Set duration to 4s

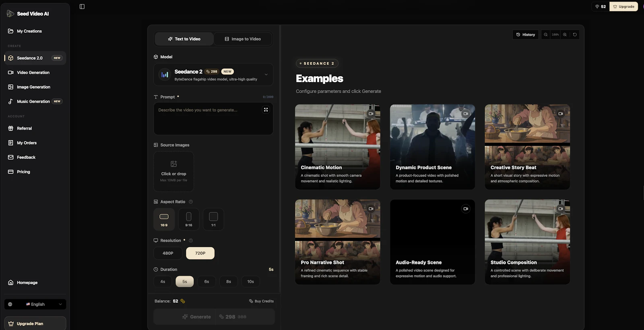(163, 282)
